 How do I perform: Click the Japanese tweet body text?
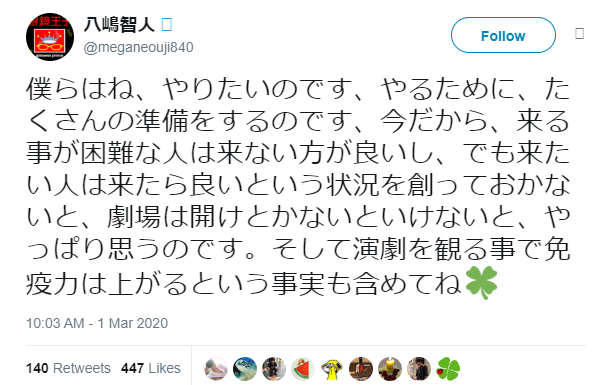point(298,186)
